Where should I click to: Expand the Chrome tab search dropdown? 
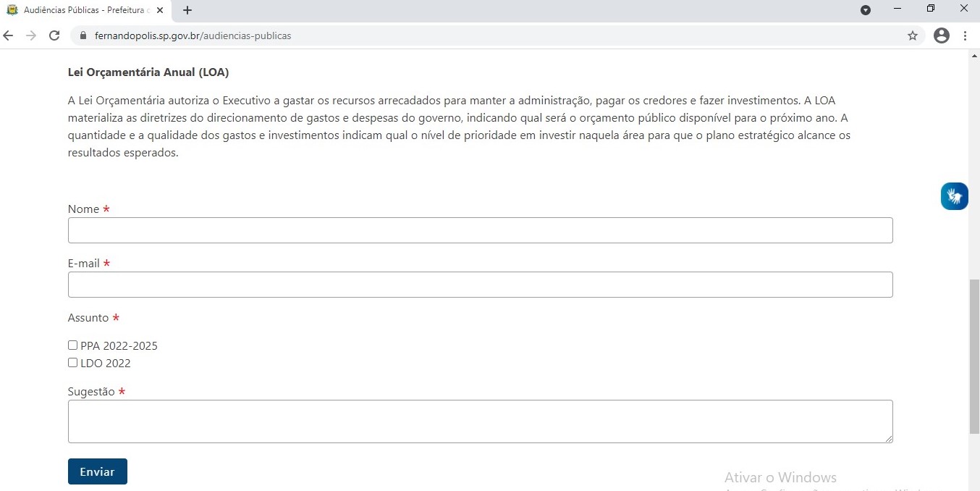pyautogui.click(x=866, y=10)
